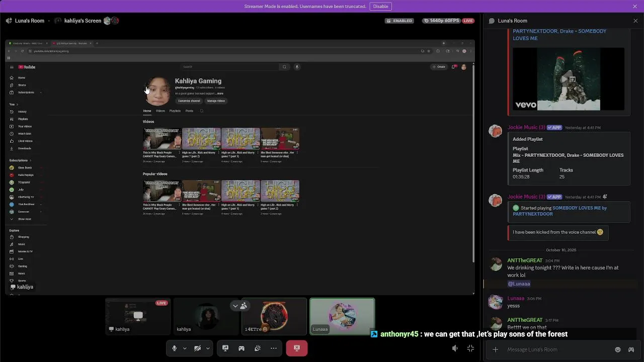Open the soundboard icon

click(x=258, y=348)
